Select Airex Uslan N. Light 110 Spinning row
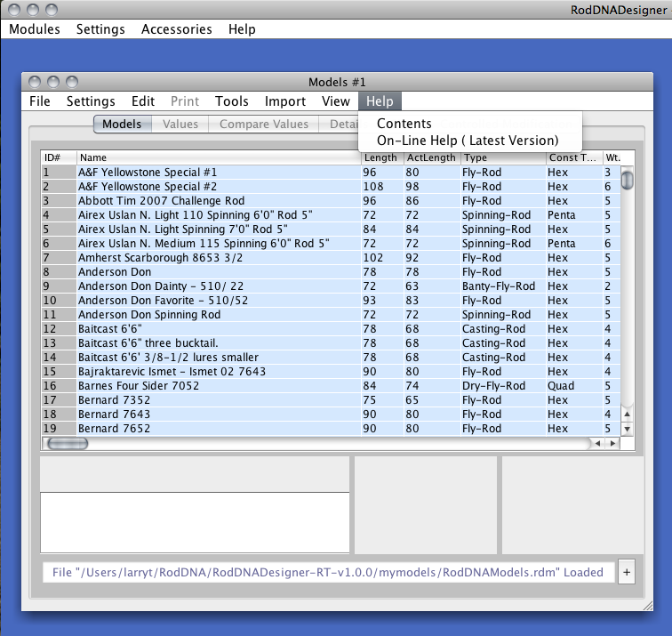This screenshot has height=636, width=672. [331, 215]
